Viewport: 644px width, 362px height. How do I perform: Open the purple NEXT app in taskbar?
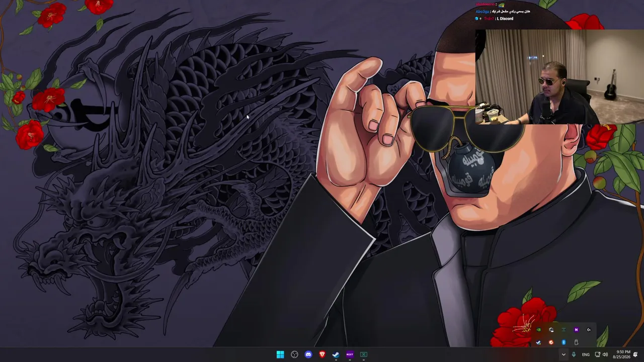(350, 354)
